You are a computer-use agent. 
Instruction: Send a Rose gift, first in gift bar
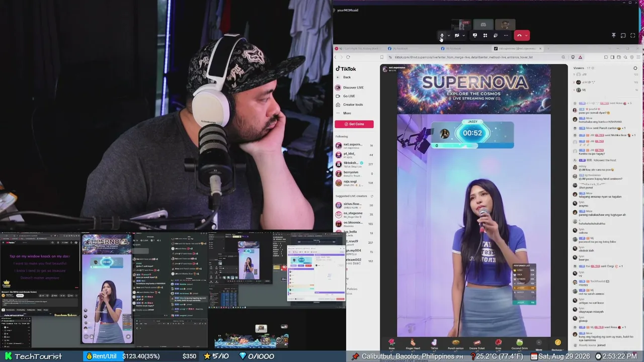(x=391, y=344)
